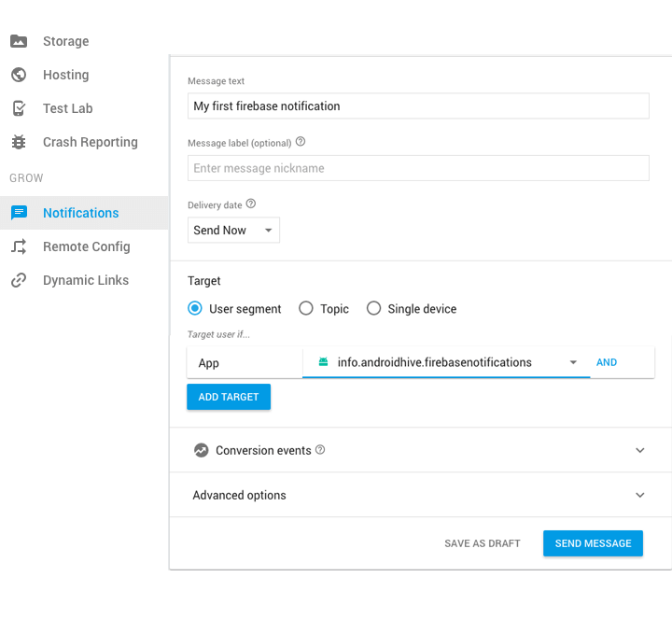Click the Hosting globe icon
Image resolution: width=672 pixels, height=619 pixels.
pyautogui.click(x=19, y=75)
